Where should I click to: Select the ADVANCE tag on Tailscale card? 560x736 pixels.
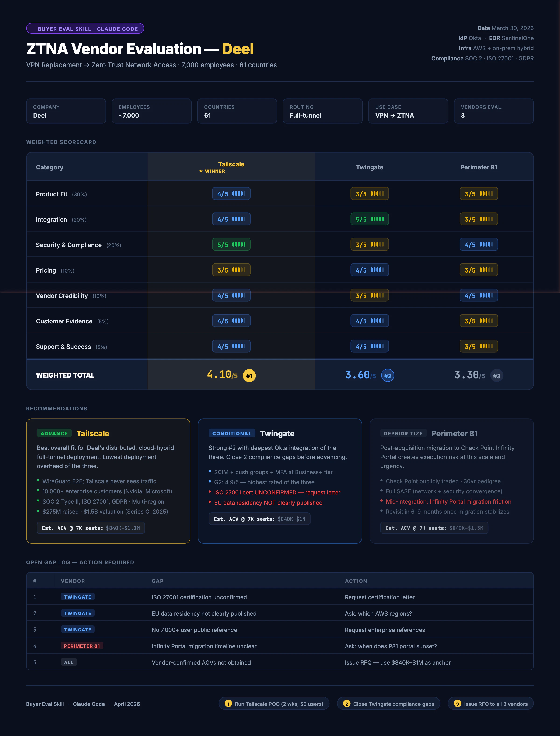click(x=54, y=433)
